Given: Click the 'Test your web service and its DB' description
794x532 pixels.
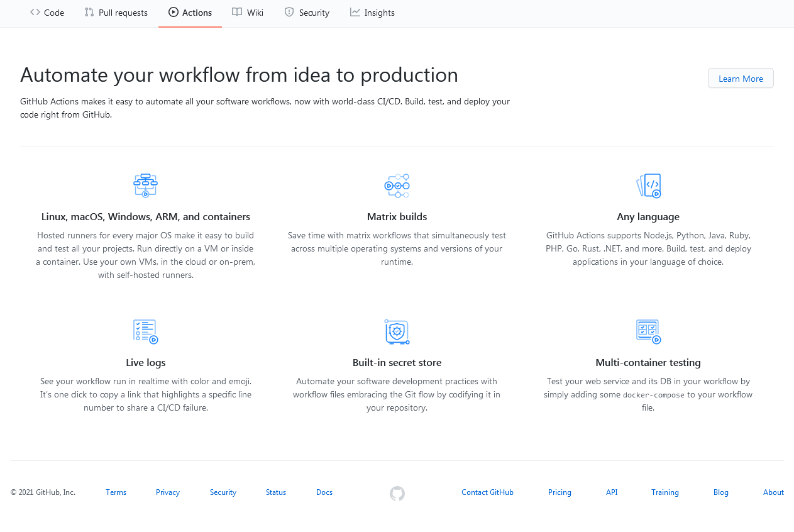Looking at the screenshot, I should [x=648, y=394].
